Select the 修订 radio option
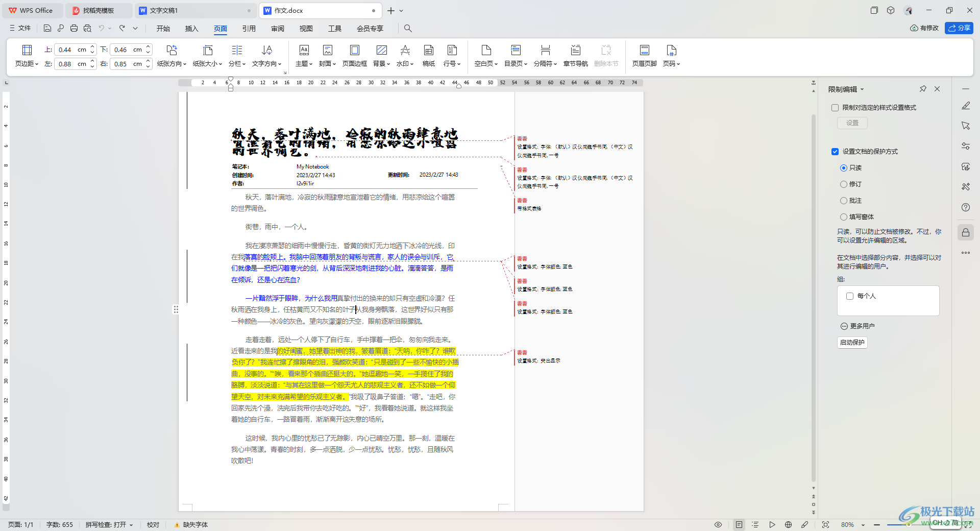The width and height of the screenshot is (980, 531). click(844, 184)
